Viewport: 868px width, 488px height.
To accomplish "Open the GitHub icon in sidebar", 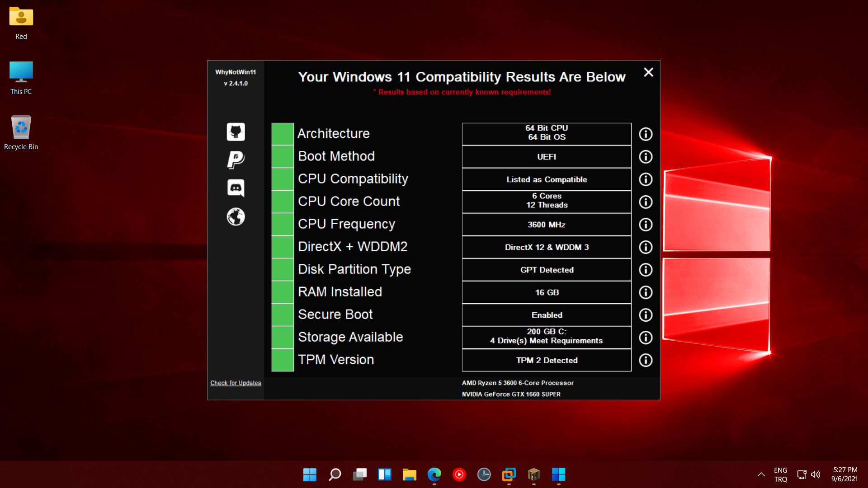I will click(x=236, y=132).
